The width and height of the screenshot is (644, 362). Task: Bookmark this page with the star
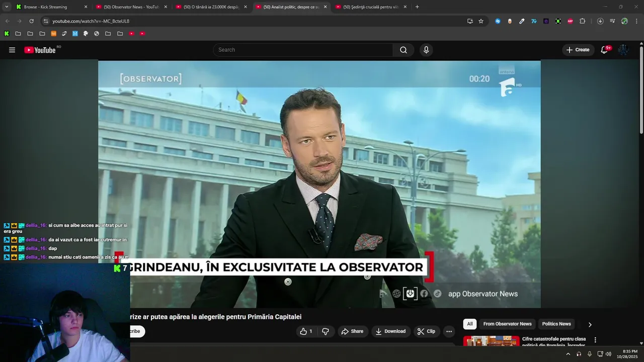(481, 21)
